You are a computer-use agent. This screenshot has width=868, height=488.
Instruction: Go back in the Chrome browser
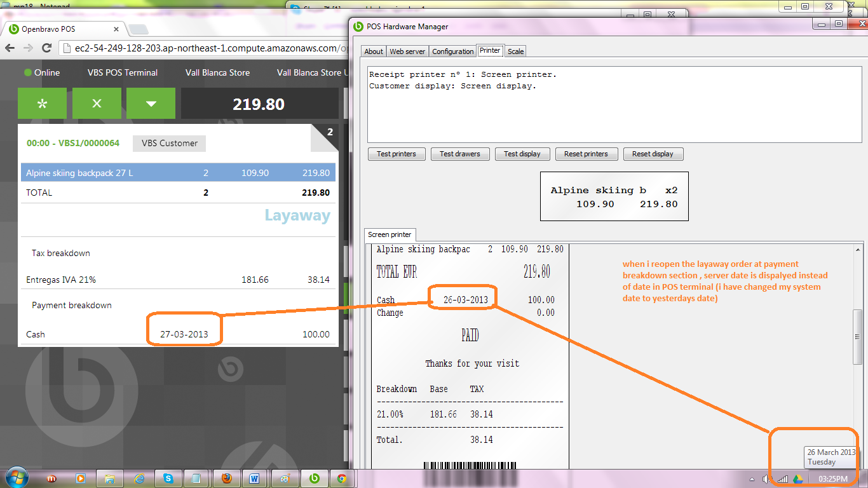click(x=10, y=48)
